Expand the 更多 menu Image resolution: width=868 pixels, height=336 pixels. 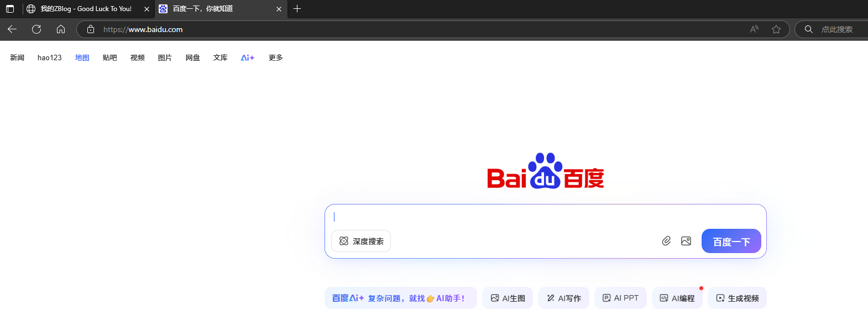tap(276, 57)
